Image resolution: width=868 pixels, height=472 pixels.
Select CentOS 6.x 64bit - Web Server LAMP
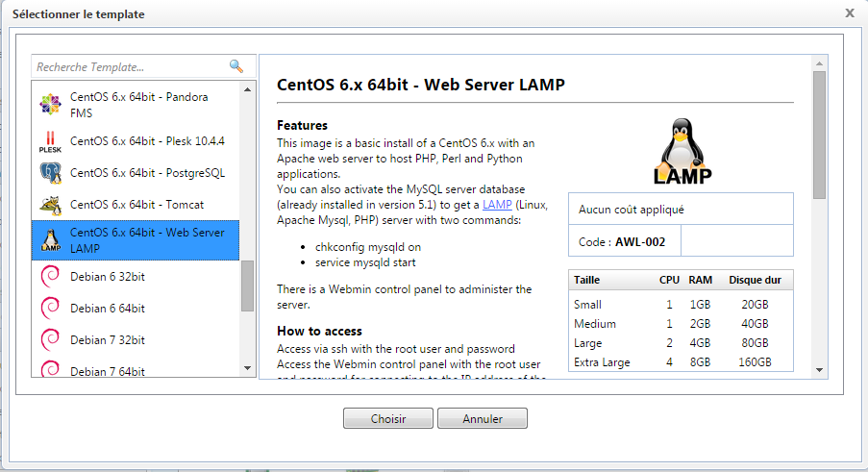[x=146, y=240]
